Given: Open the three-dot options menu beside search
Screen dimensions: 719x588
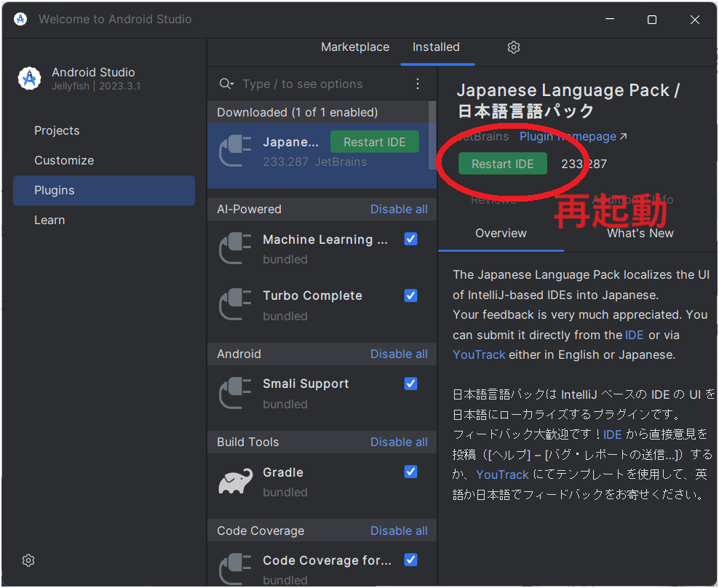Looking at the screenshot, I should [418, 84].
